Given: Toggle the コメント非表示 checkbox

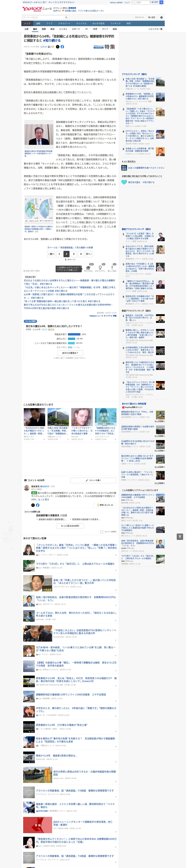Looking at the screenshot, I should coord(102,532).
